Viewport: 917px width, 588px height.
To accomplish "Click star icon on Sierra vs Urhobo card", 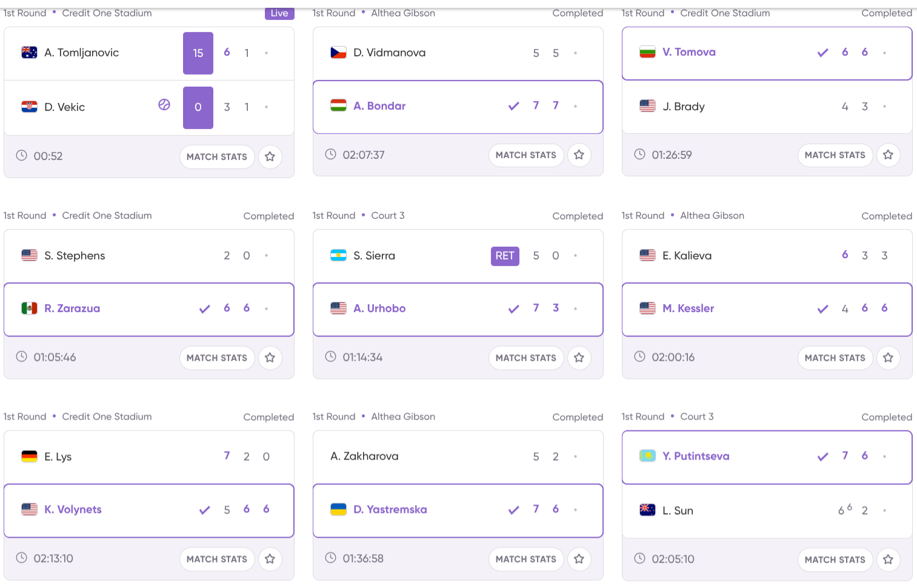I will pos(579,358).
